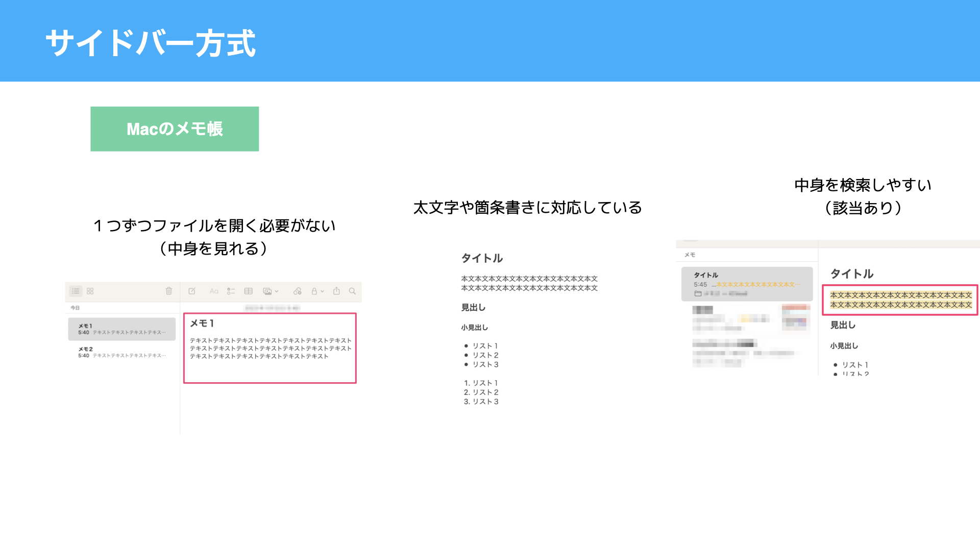Screen dimensions: 980x551
Task: Click the green Macのメモ帳 label
Action: [x=175, y=129]
